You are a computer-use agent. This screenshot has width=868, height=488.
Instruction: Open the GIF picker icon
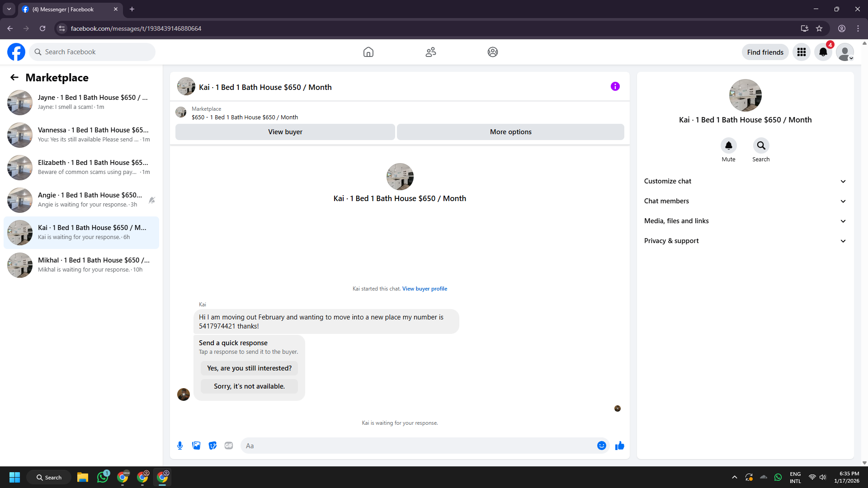(229, 446)
